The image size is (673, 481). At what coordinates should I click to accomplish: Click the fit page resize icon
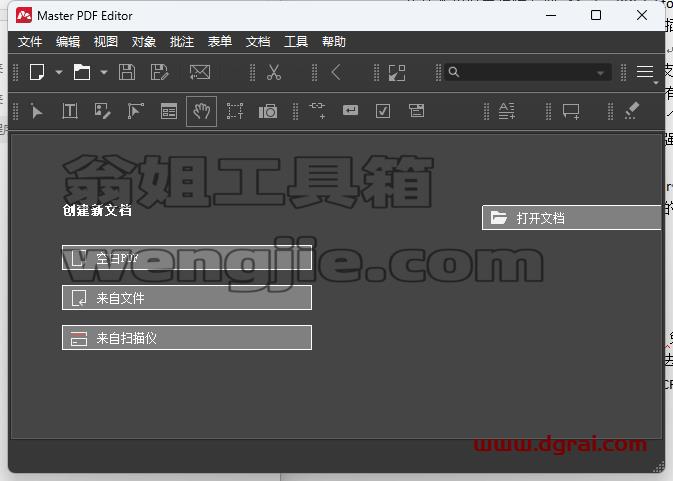(397, 73)
